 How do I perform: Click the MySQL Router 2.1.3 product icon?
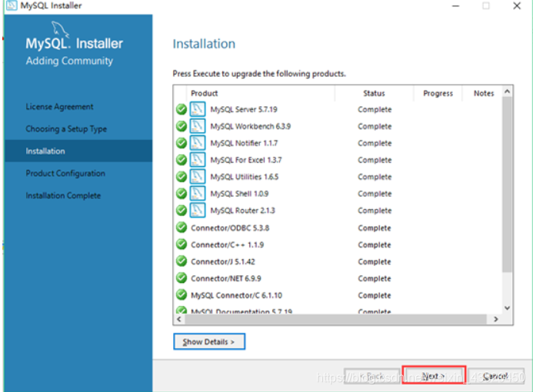(x=198, y=211)
